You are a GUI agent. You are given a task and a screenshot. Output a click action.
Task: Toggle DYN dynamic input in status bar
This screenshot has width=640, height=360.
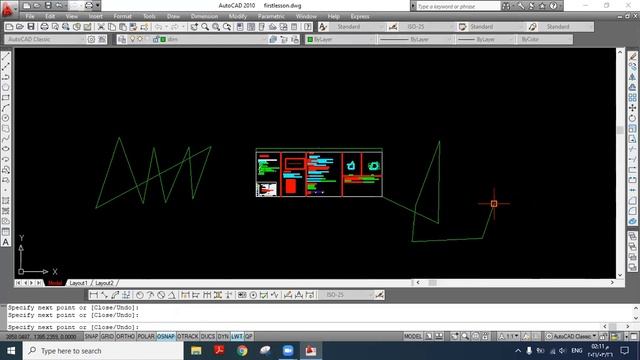[223, 336]
